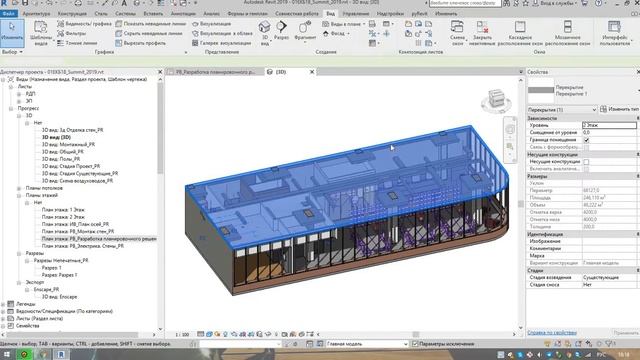The image size is (640, 360).
Task: Click the ViewCube in the 3D view
Action: [x=496, y=100]
